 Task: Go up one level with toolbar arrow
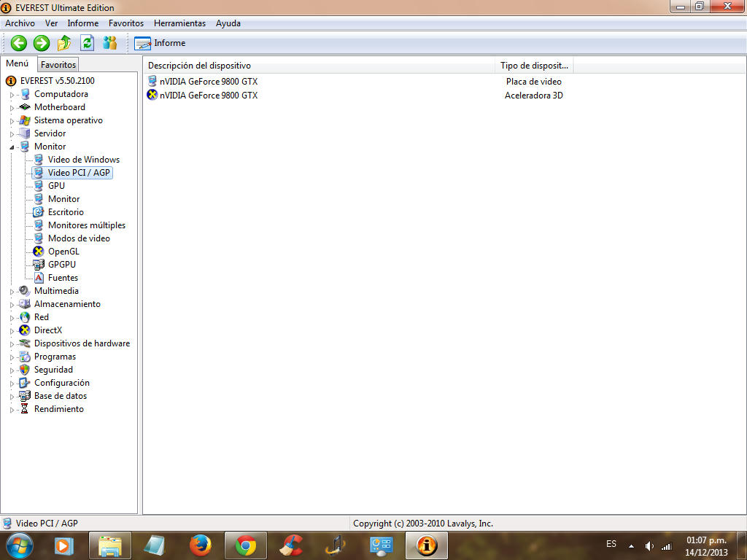(x=64, y=43)
